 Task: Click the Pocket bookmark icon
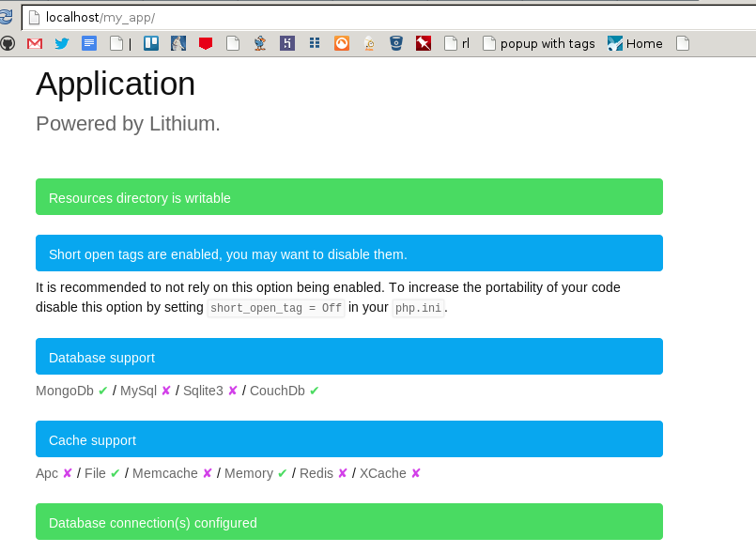click(206, 43)
